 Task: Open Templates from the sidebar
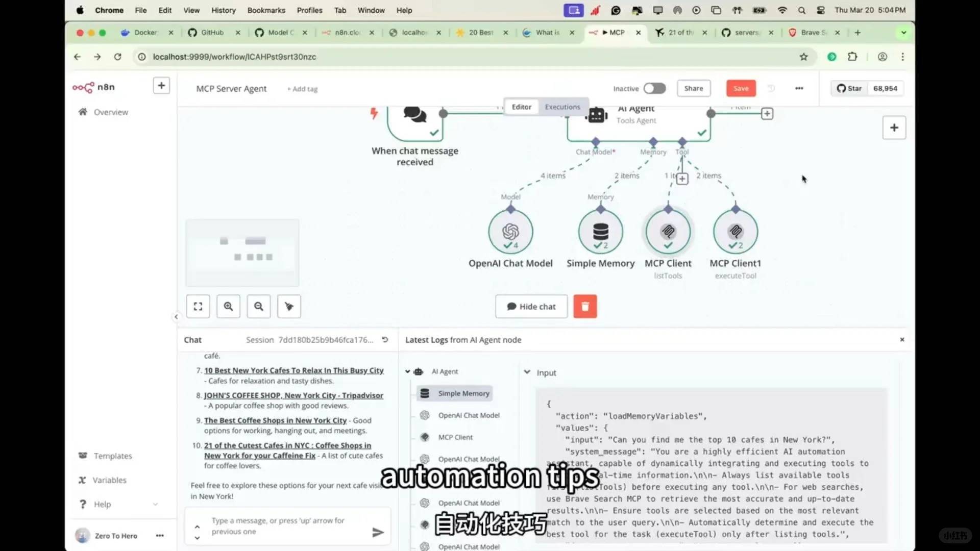pyautogui.click(x=112, y=456)
